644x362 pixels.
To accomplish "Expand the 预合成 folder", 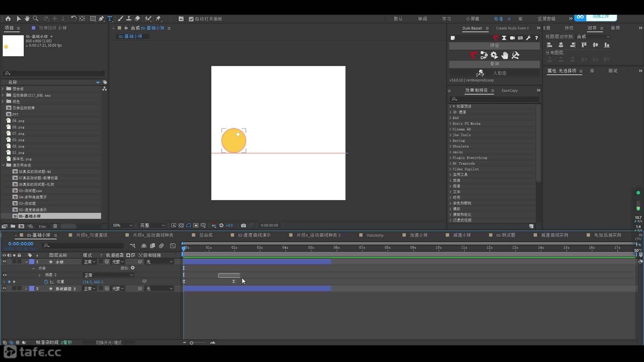I will click(3, 89).
